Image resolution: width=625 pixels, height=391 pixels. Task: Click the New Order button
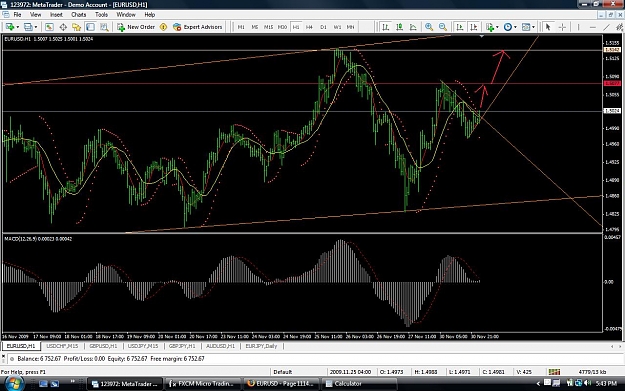136,27
